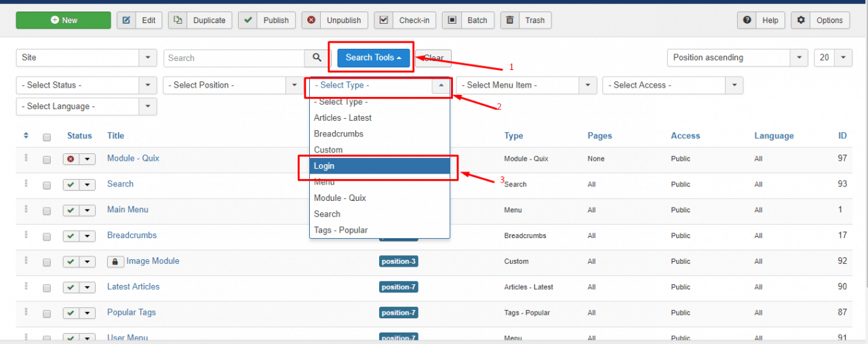Click the Options gear button
This screenshot has height=344, width=868.
(x=821, y=20)
